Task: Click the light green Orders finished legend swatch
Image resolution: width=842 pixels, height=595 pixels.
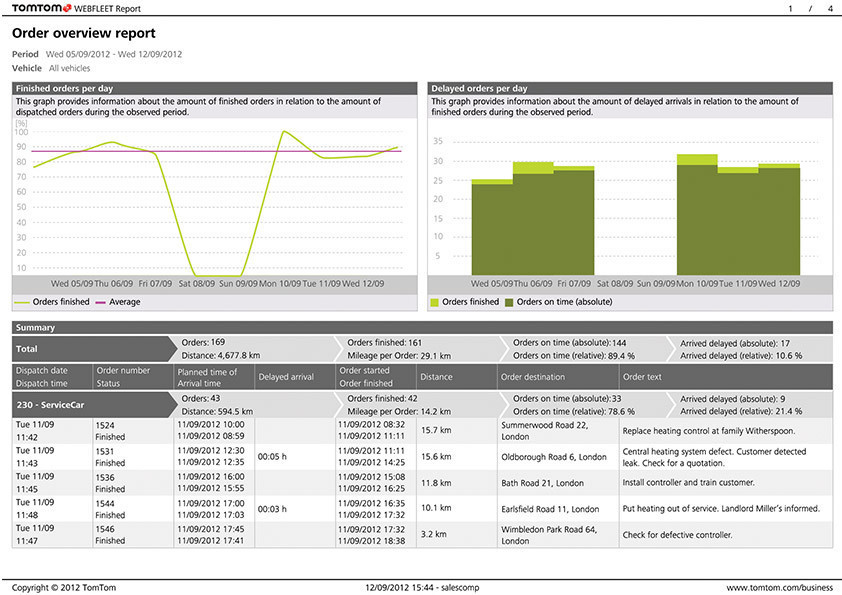Action: pyautogui.click(x=435, y=301)
